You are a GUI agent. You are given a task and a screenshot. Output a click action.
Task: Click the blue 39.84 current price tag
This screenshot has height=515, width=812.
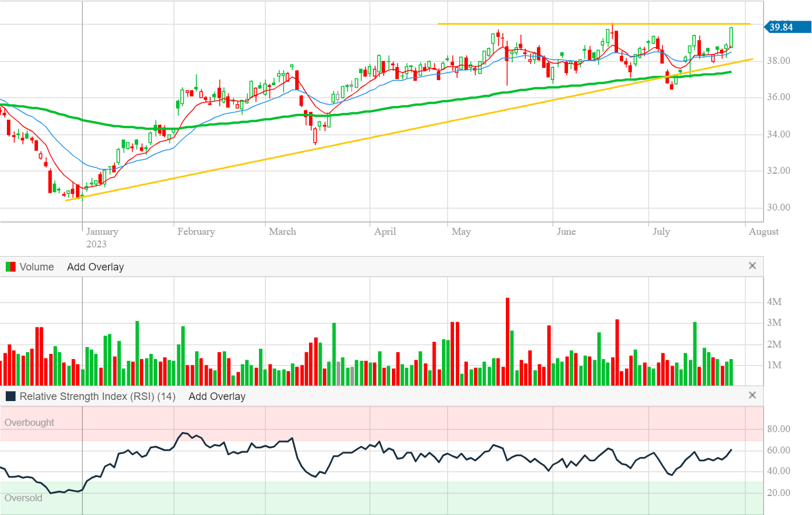pyautogui.click(x=786, y=27)
